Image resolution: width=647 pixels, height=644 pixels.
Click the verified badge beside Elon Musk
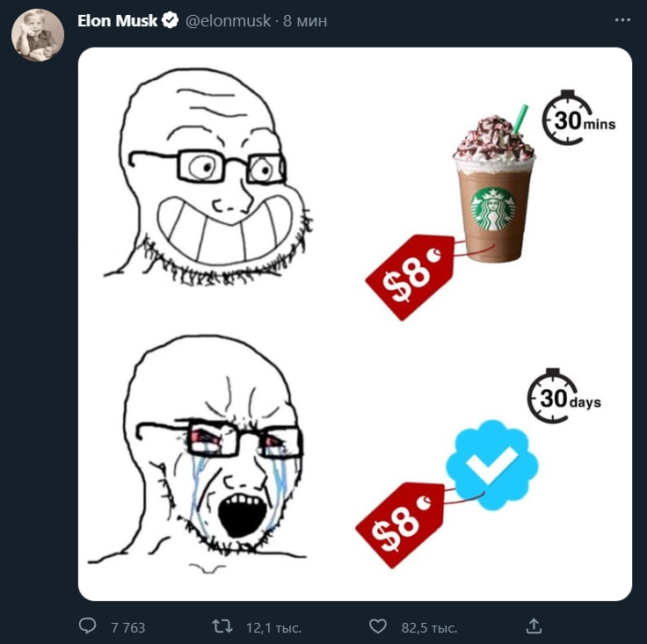[x=170, y=20]
